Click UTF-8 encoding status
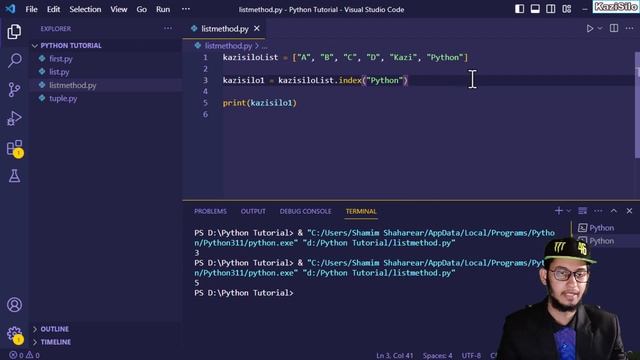Viewport: 640px width, 360px height. [471, 356]
